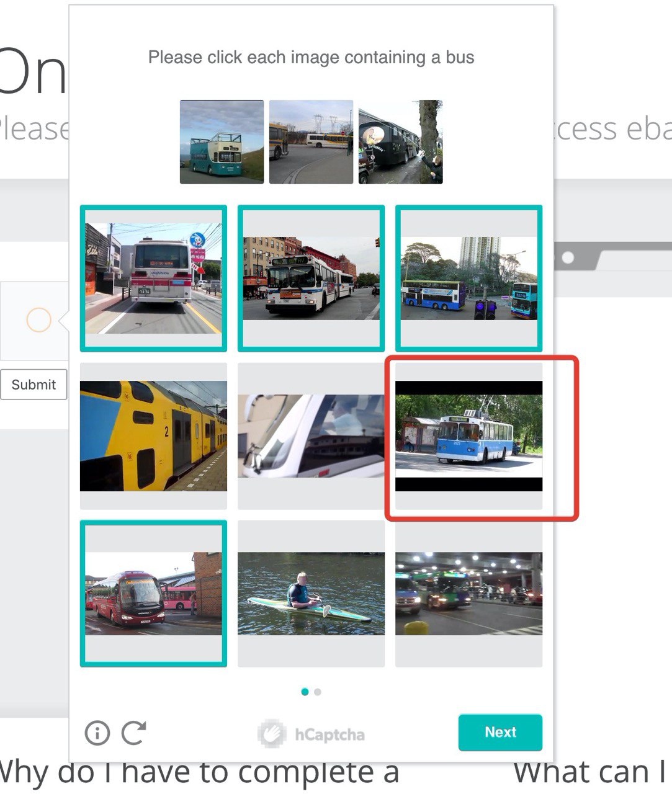The image size is (672, 794).
Task: Select the blue trolleybus image
Action: (x=468, y=436)
